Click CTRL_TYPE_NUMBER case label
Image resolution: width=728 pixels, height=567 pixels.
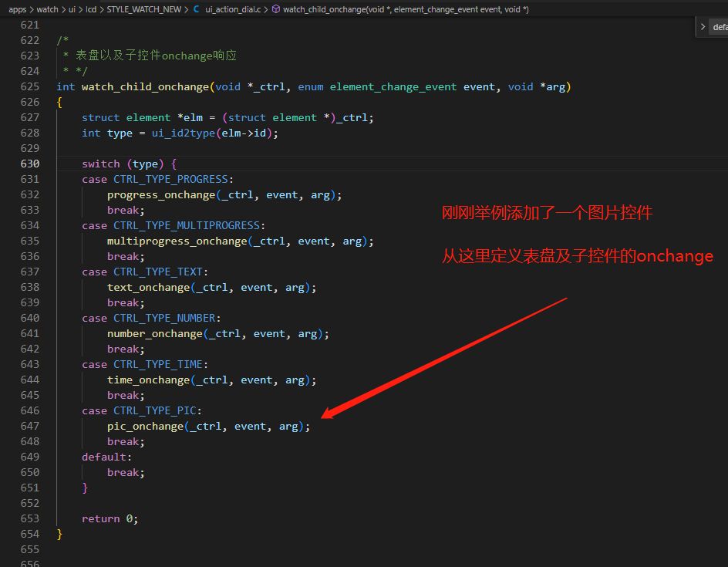pyautogui.click(x=164, y=318)
